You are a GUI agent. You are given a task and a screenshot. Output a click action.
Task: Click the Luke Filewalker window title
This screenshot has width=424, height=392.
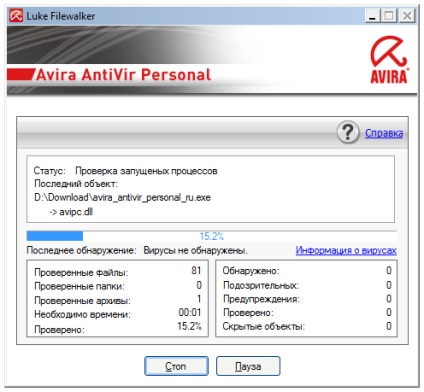60,16
